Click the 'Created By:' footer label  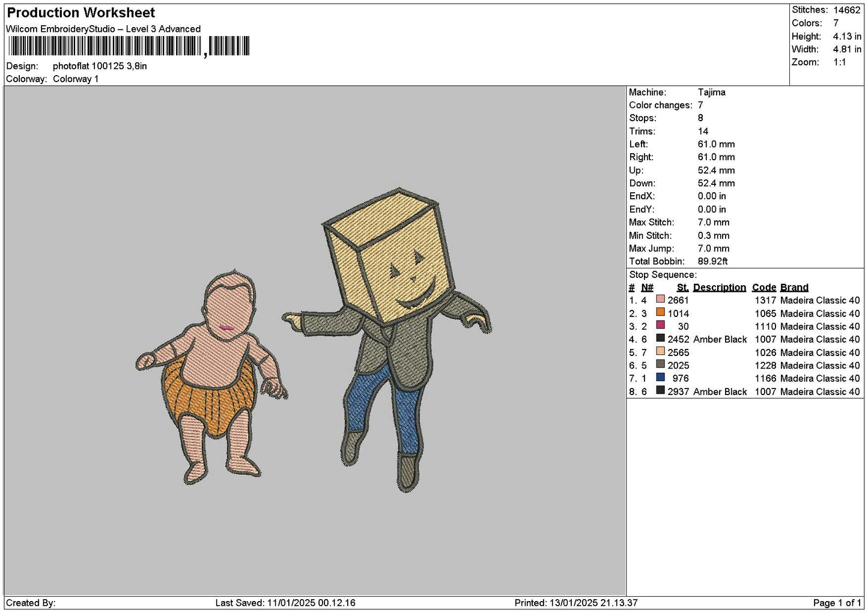point(31,603)
